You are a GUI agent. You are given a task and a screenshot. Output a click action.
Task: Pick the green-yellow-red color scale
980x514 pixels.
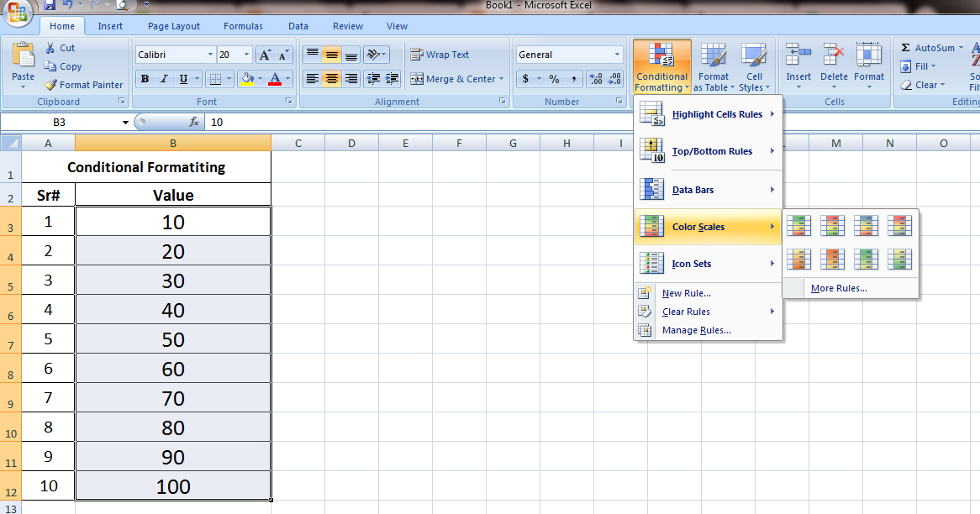click(798, 225)
